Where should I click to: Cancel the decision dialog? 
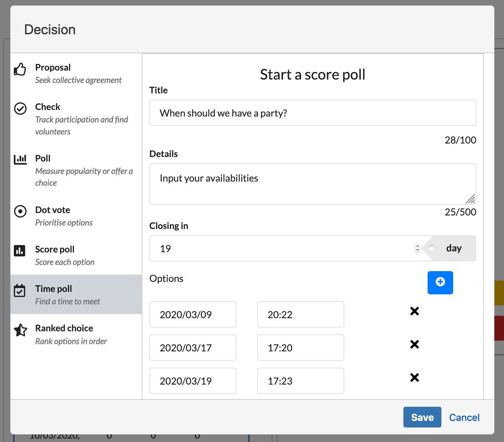pyautogui.click(x=464, y=417)
